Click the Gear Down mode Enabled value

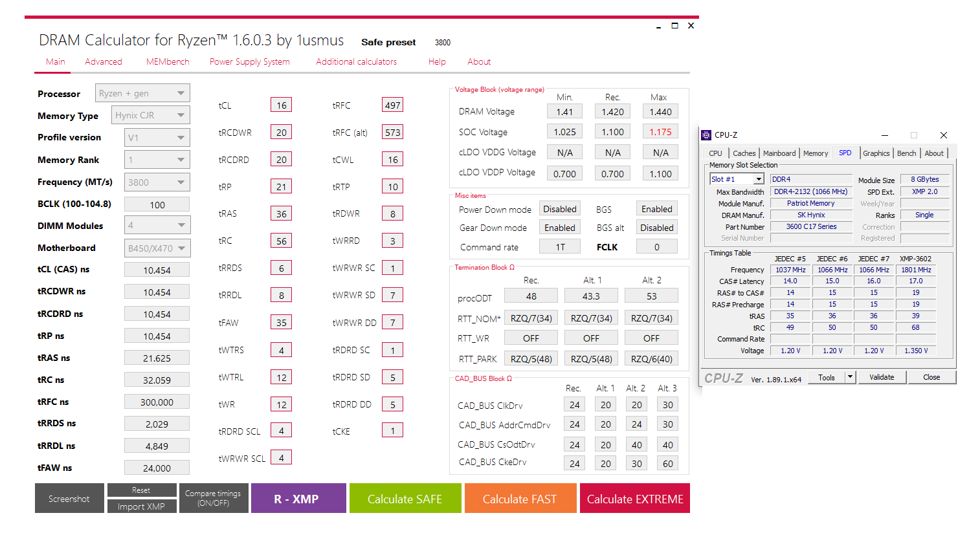[560, 228]
